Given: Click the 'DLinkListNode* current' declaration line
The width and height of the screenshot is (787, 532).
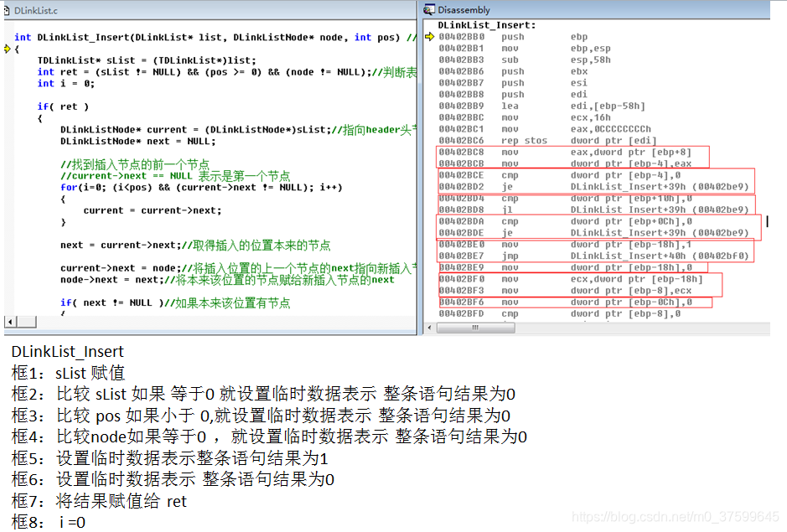Looking at the screenshot, I should click(x=238, y=130).
